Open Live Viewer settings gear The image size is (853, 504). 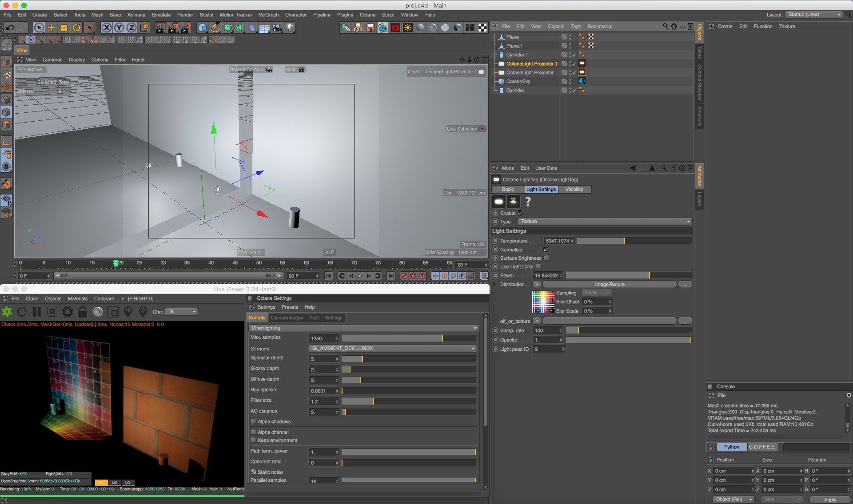(x=67, y=312)
